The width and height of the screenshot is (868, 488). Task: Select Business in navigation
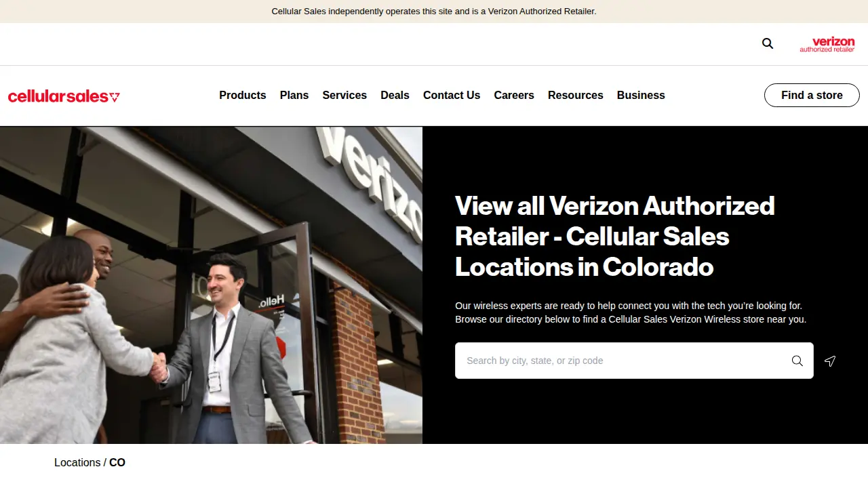pyautogui.click(x=641, y=96)
